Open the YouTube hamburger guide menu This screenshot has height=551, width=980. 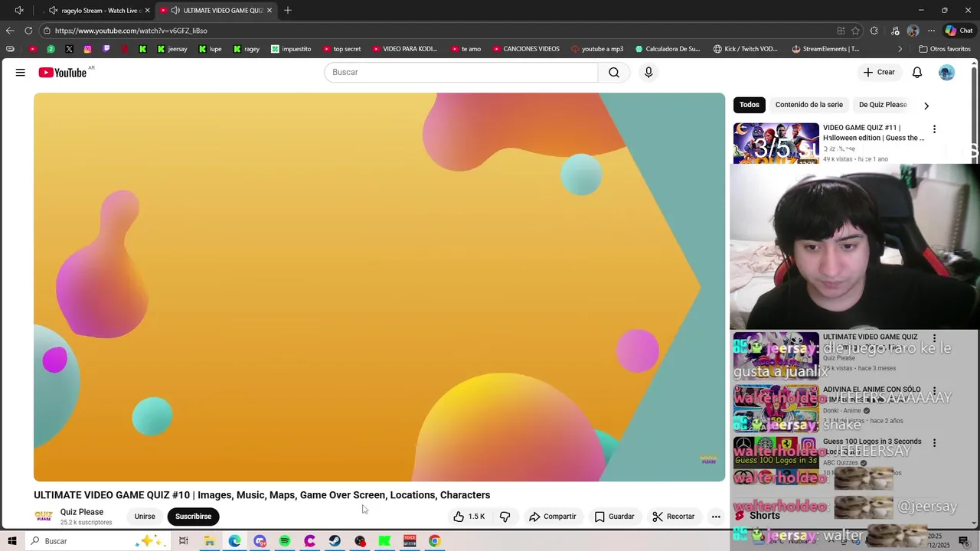point(21,72)
